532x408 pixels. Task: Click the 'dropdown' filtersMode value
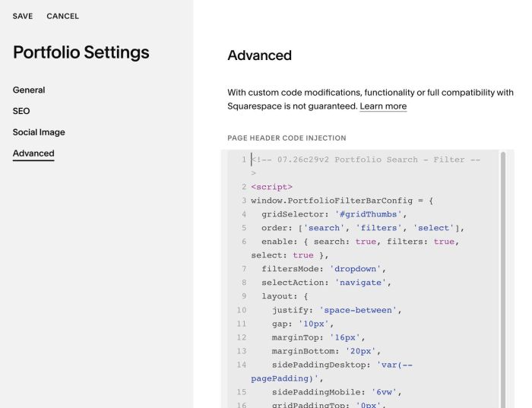tap(355, 269)
